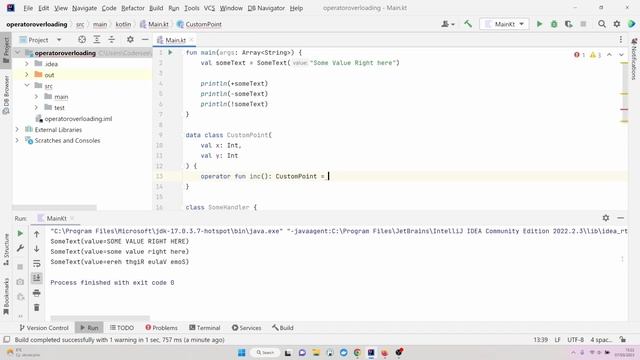Open Search Everywhere magnifier icon
Image resolution: width=640 pixels, height=360 pixels.
pyautogui.click(x=602, y=24)
